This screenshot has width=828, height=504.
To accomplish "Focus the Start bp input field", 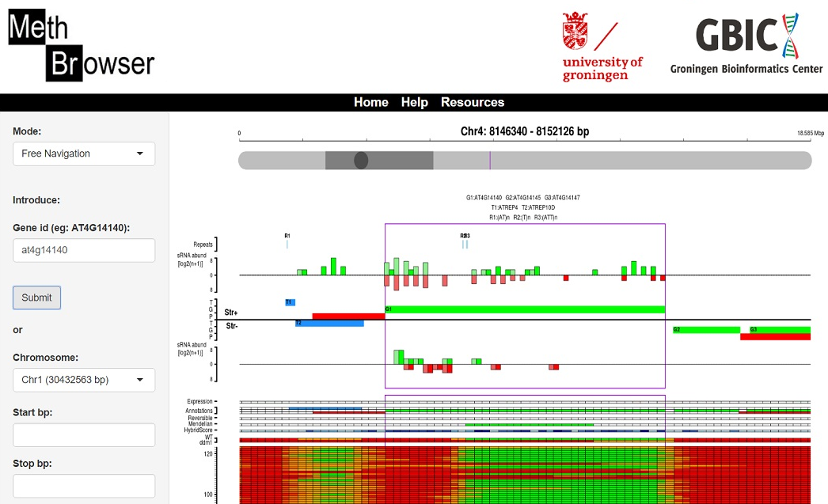I will point(84,434).
